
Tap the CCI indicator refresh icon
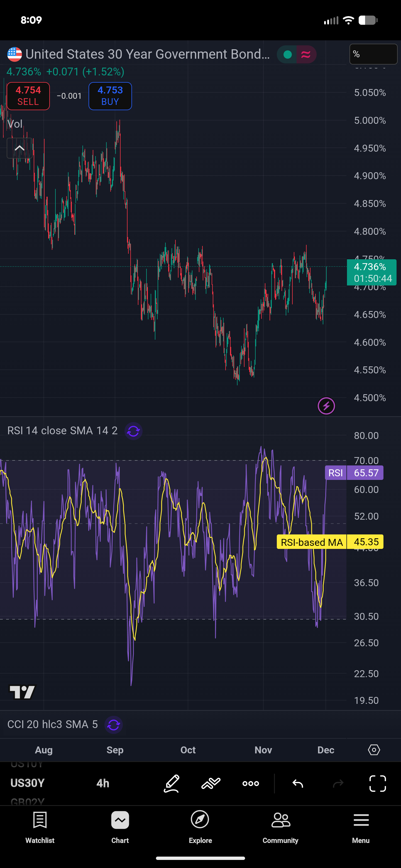[x=114, y=724]
